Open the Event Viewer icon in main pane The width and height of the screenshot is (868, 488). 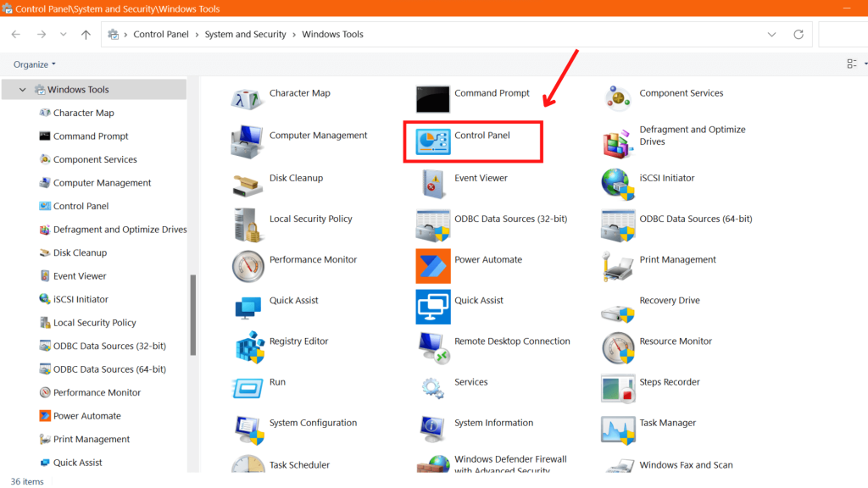[432, 184]
